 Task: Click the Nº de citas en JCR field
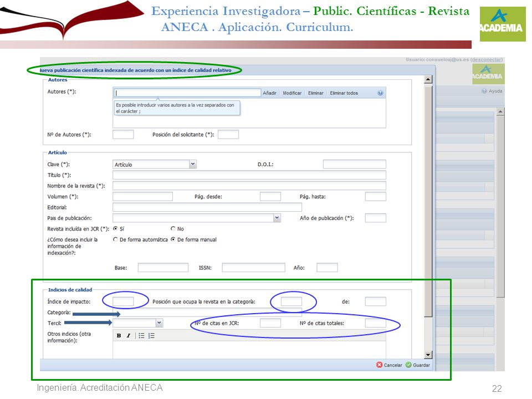pos(270,323)
